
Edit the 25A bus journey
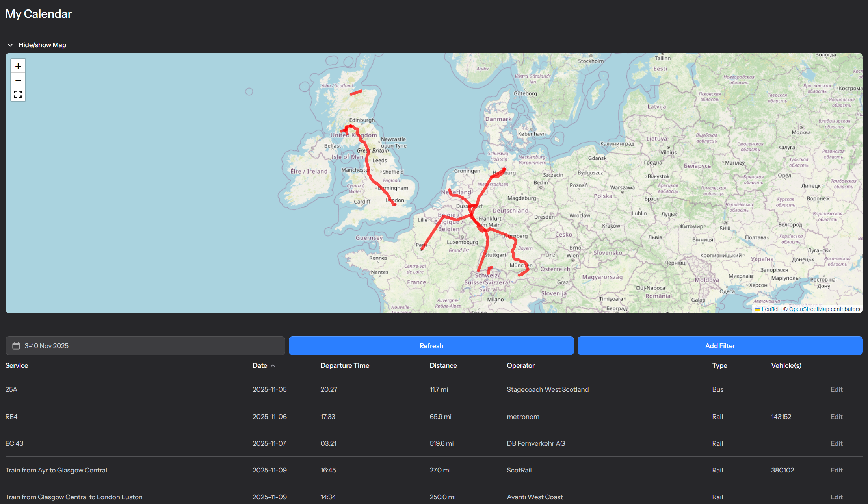point(836,389)
